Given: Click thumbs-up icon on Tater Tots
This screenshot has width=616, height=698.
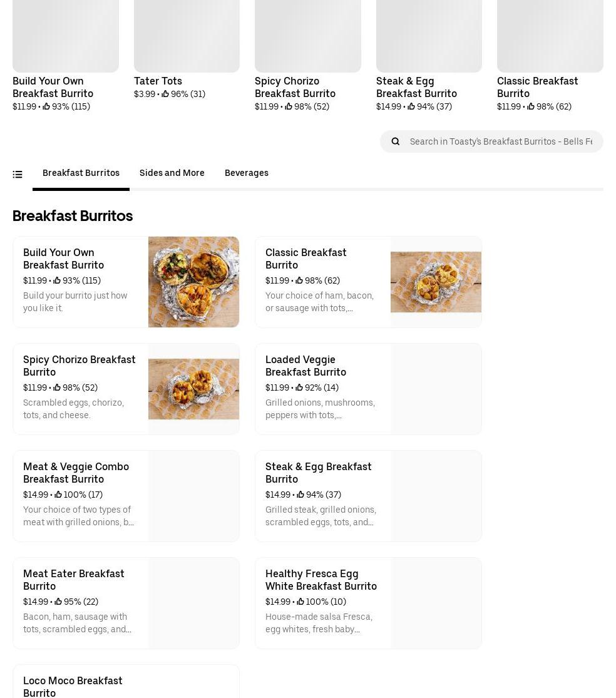Looking at the screenshot, I should 165,95.
